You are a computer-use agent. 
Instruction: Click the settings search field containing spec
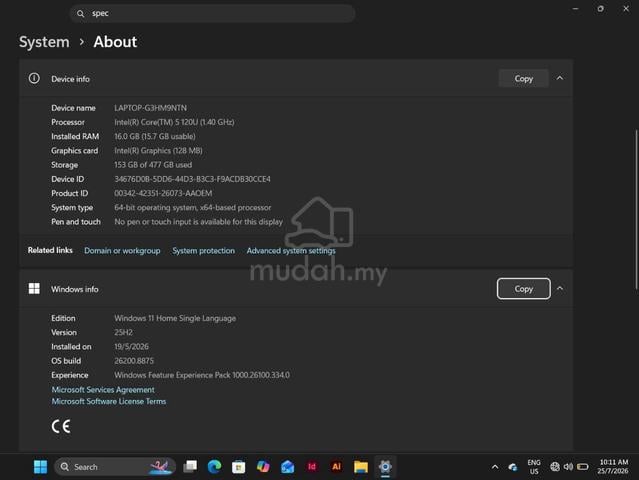212,13
